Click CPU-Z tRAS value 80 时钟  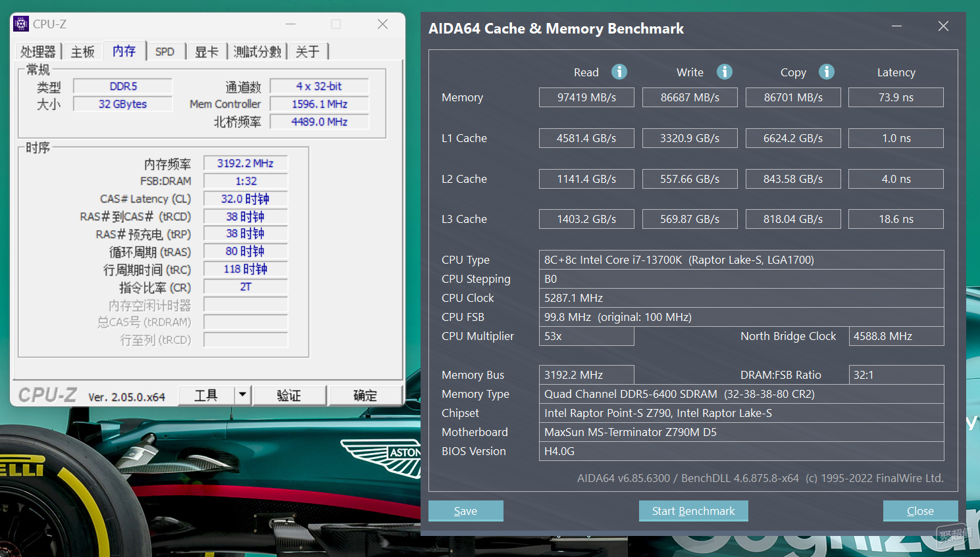[x=245, y=251]
